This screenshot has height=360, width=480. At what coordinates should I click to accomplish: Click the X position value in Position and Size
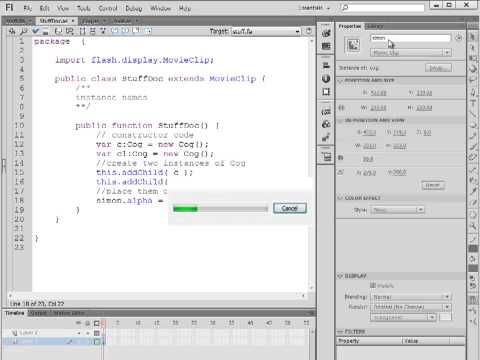coord(378,93)
